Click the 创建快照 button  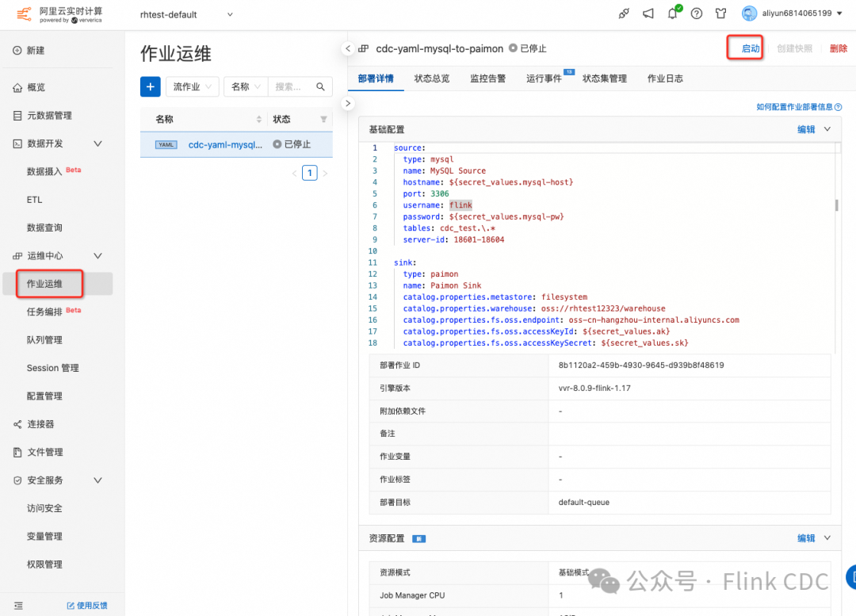[795, 48]
